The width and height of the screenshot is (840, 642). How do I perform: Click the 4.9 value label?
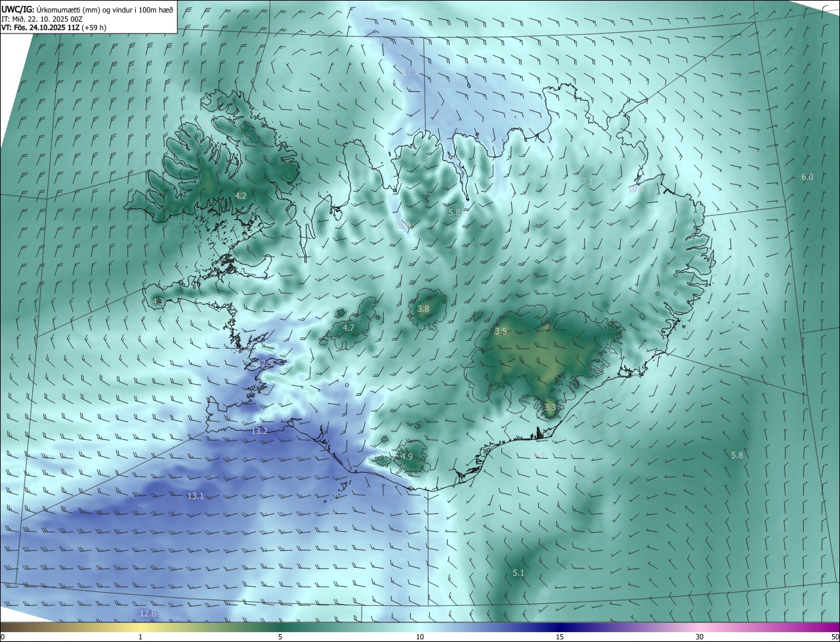tap(406, 456)
